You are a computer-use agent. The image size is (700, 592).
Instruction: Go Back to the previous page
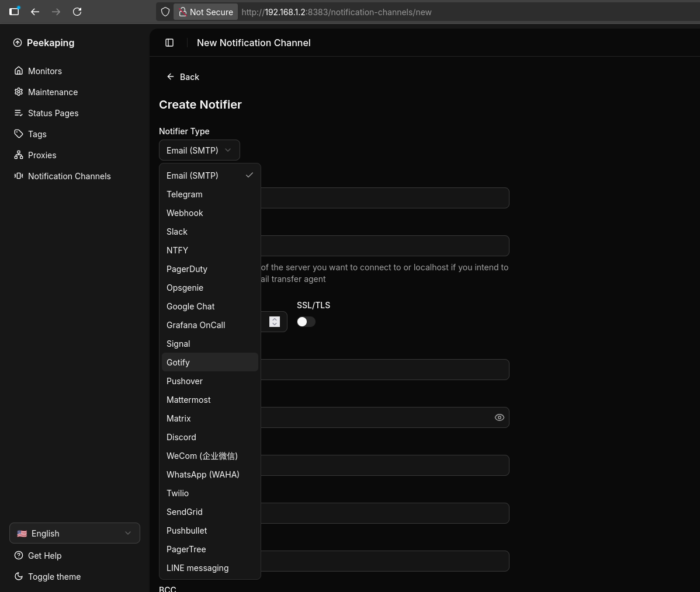click(x=183, y=77)
